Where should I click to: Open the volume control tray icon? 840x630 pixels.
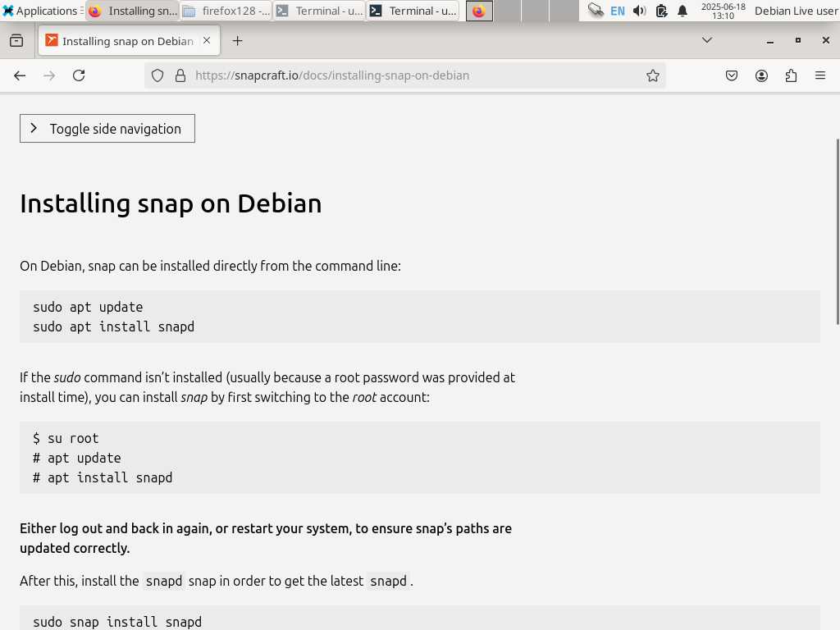(x=639, y=11)
